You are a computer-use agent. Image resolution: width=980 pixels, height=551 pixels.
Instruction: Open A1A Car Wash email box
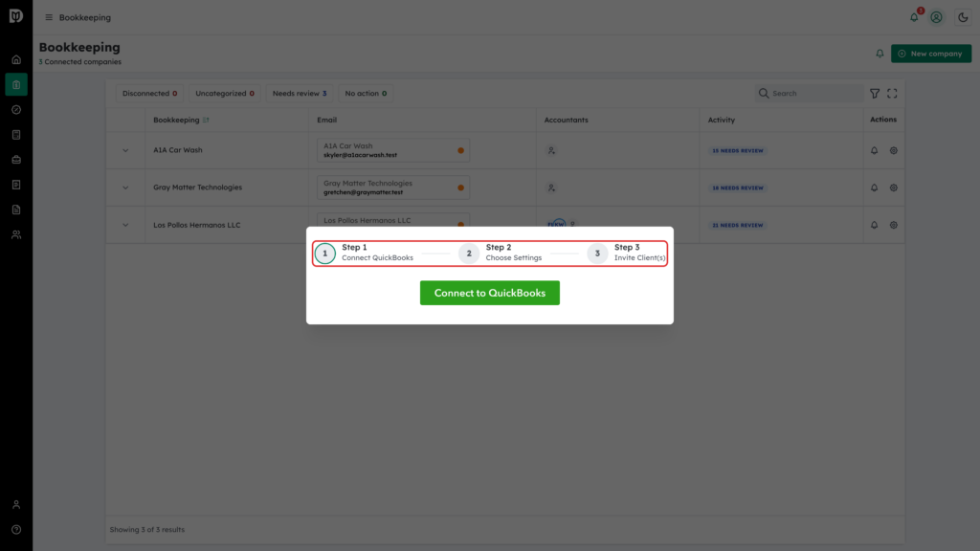tap(393, 150)
